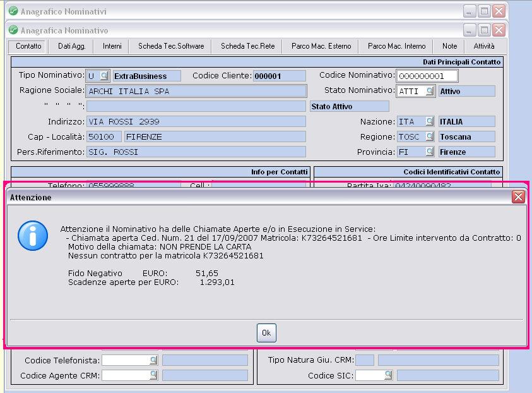Click the Località field FIRENZE
This screenshot has width=532, height=393.
[215, 136]
